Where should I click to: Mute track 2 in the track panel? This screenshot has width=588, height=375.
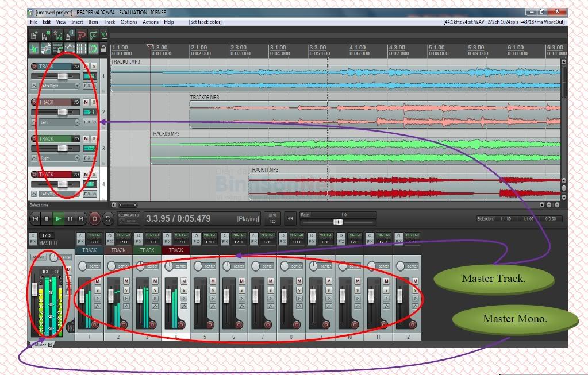pyautogui.click(x=86, y=102)
